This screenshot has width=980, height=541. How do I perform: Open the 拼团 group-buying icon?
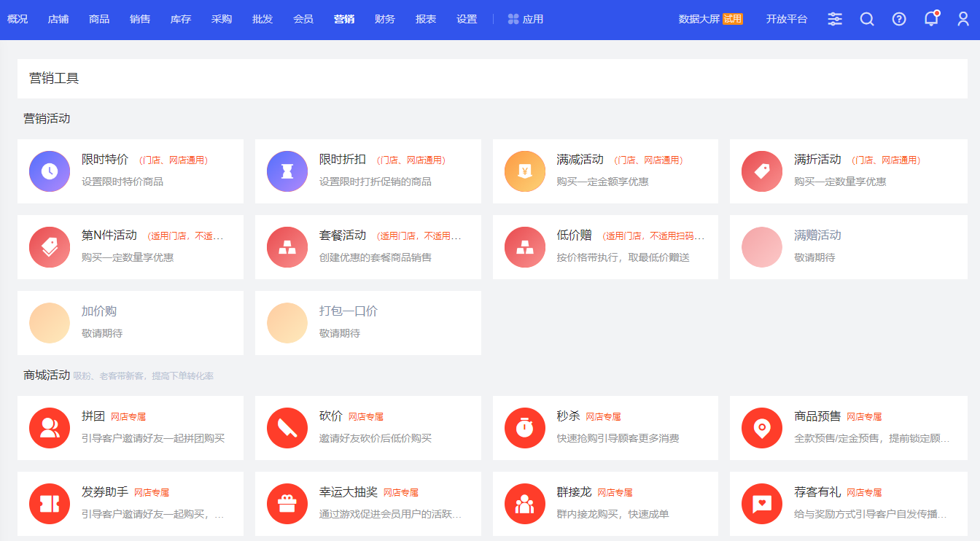tap(50, 428)
